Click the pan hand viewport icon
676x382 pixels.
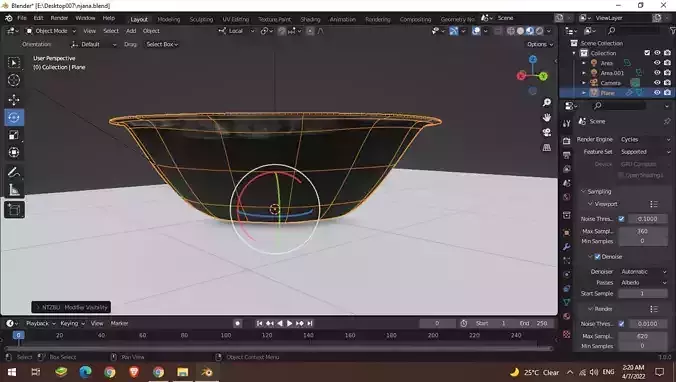(547, 117)
